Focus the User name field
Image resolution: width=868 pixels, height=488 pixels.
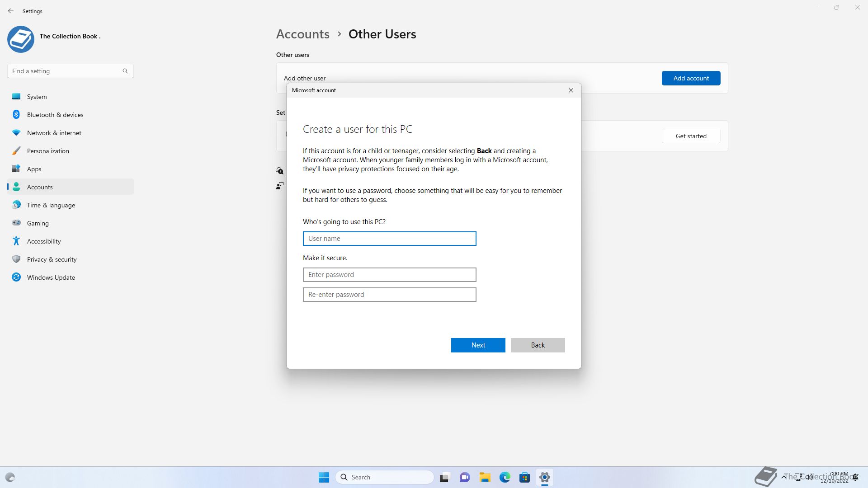point(389,239)
